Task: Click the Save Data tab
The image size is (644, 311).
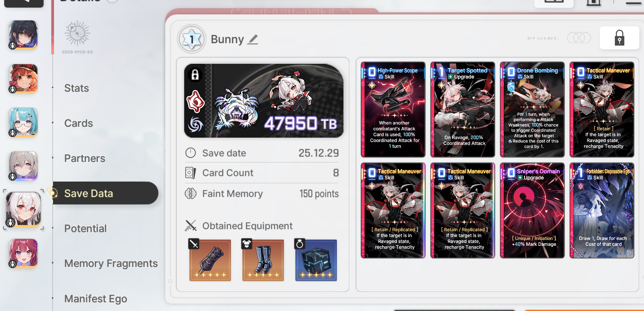Action: [x=105, y=193]
